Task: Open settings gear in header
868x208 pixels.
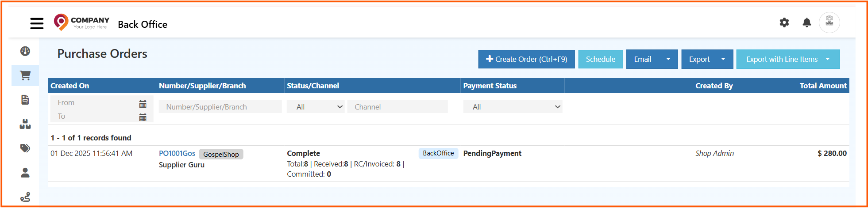Action: 784,23
